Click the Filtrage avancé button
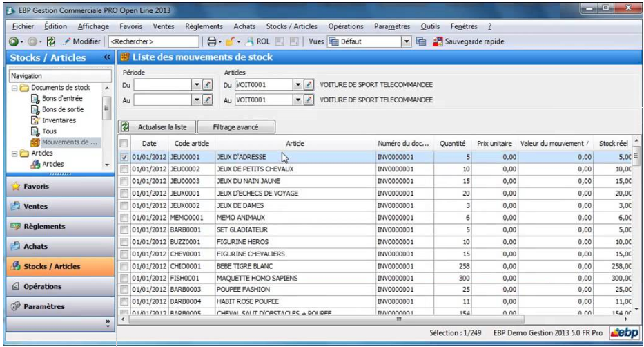The image size is (644, 347). [236, 127]
